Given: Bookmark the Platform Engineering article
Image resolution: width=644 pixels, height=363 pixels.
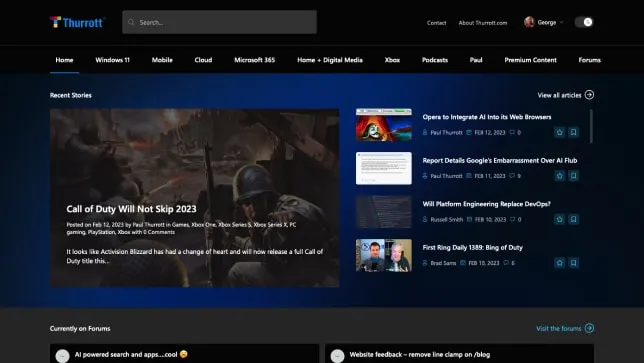Looking at the screenshot, I should pyautogui.click(x=574, y=219).
